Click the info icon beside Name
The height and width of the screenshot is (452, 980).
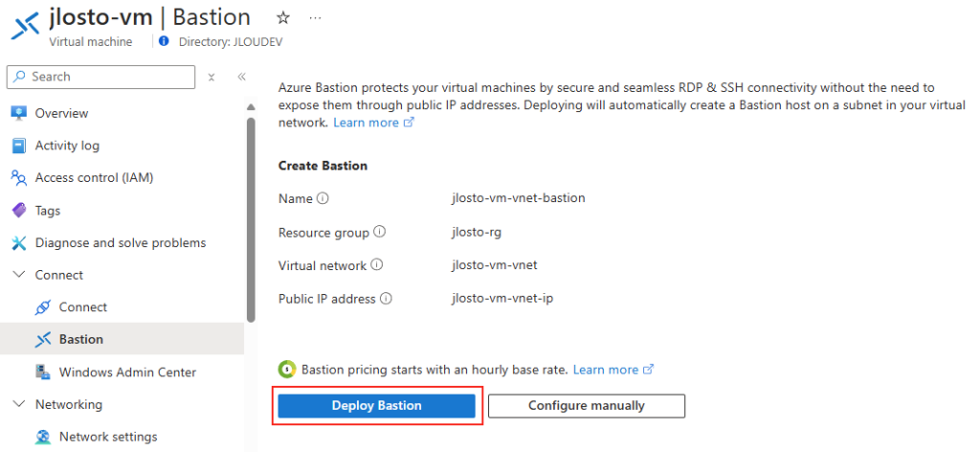click(x=323, y=198)
